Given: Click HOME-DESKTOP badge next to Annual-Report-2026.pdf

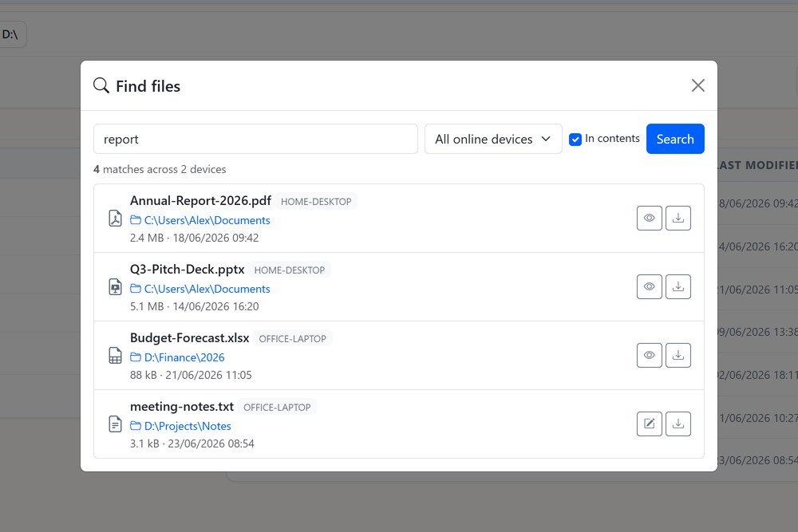Looking at the screenshot, I should [316, 202].
